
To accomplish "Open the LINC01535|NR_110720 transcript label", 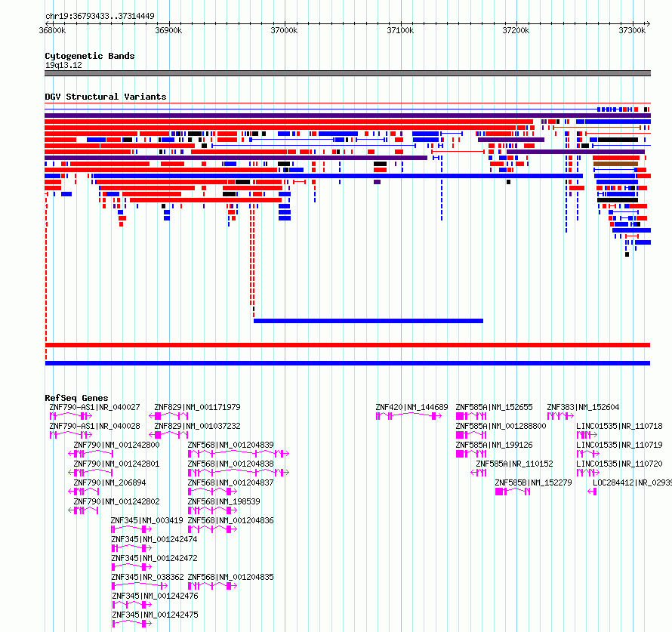I will (x=619, y=464).
